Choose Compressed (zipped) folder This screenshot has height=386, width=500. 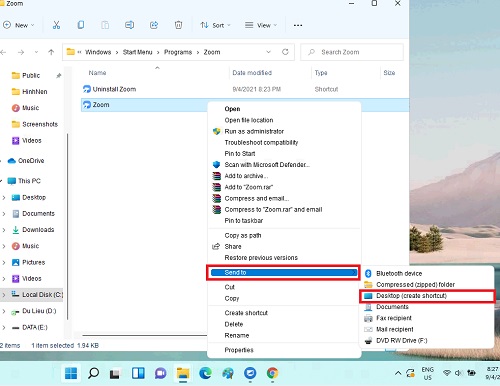pyautogui.click(x=415, y=285)
